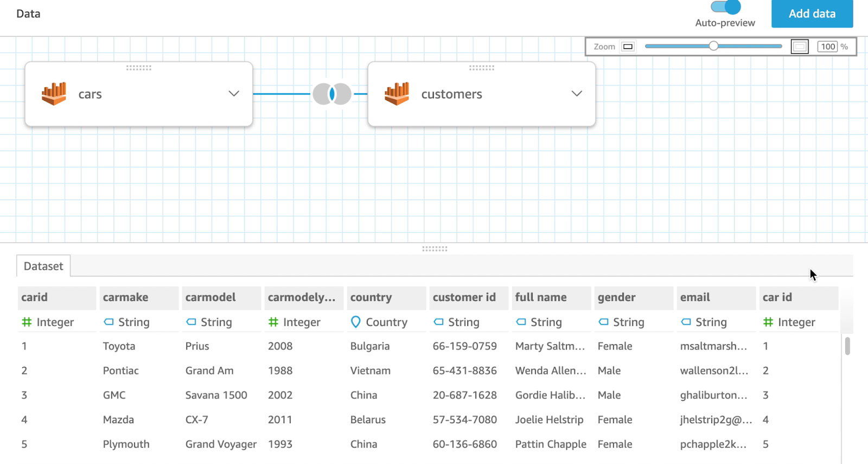Click the String type icon under full name

tap(521, 322)
